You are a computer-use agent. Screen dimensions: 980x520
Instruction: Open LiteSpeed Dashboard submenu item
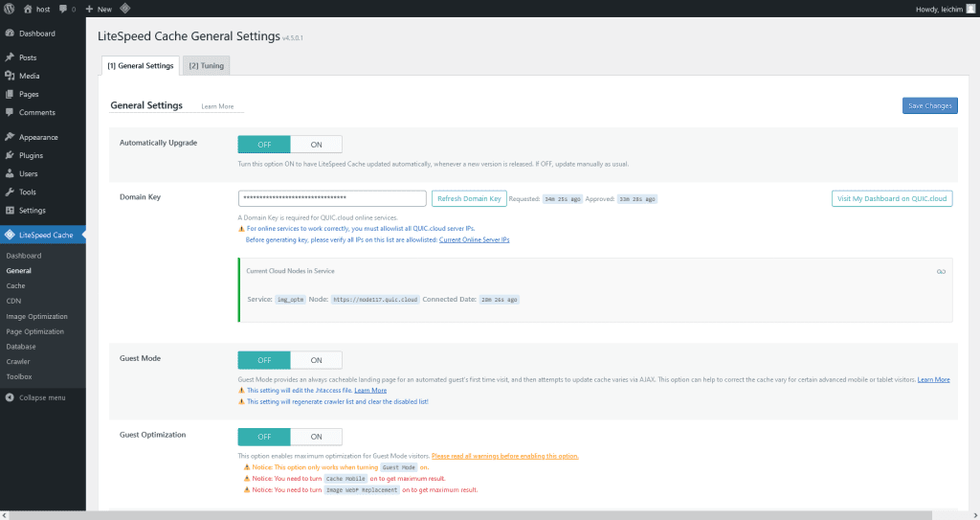pyautogui.click(x=24, y=256)
